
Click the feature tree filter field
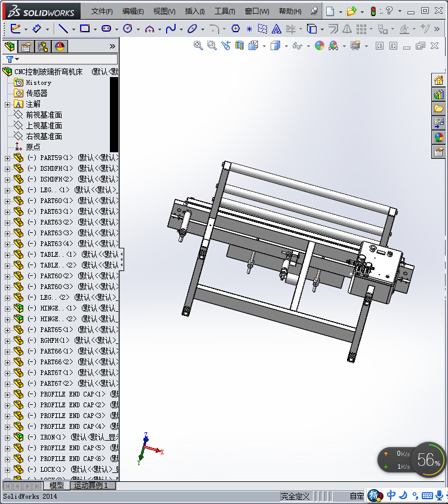60,60
